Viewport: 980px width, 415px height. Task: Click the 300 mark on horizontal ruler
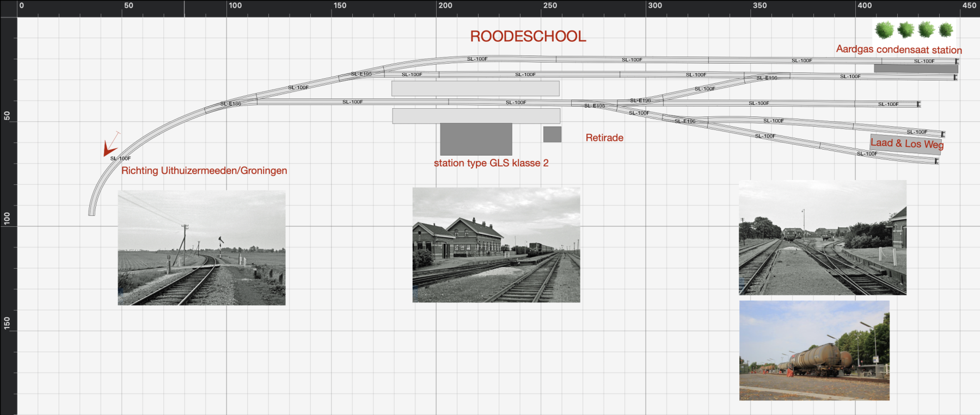[655, 5]
